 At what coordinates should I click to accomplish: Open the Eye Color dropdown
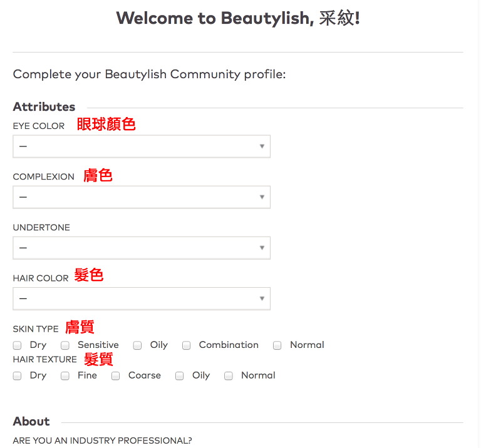click(141, 146)
